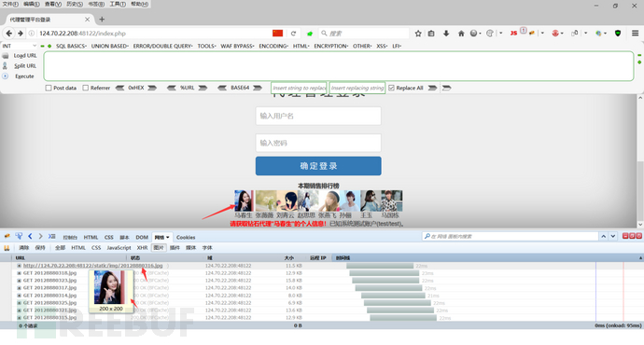Enable the Post data checkbox
This screenshot has height=345, width=644.
tap(49, 88)
